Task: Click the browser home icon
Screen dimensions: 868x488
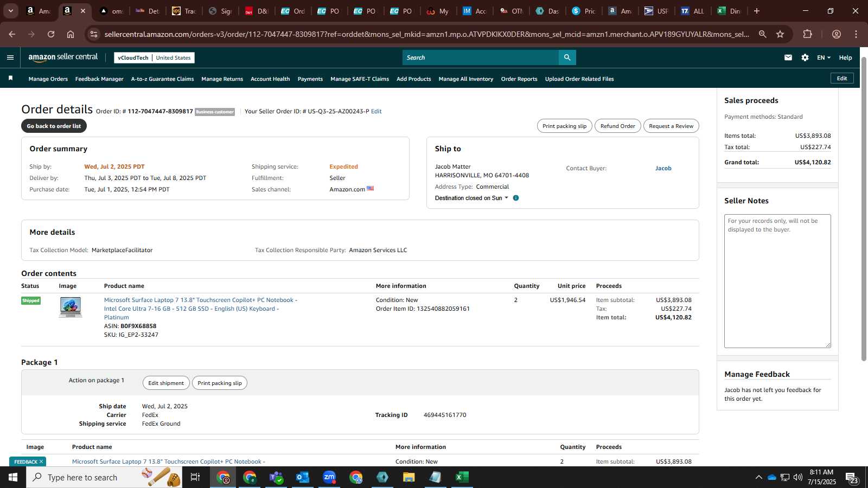Action: tap(71, 34)
